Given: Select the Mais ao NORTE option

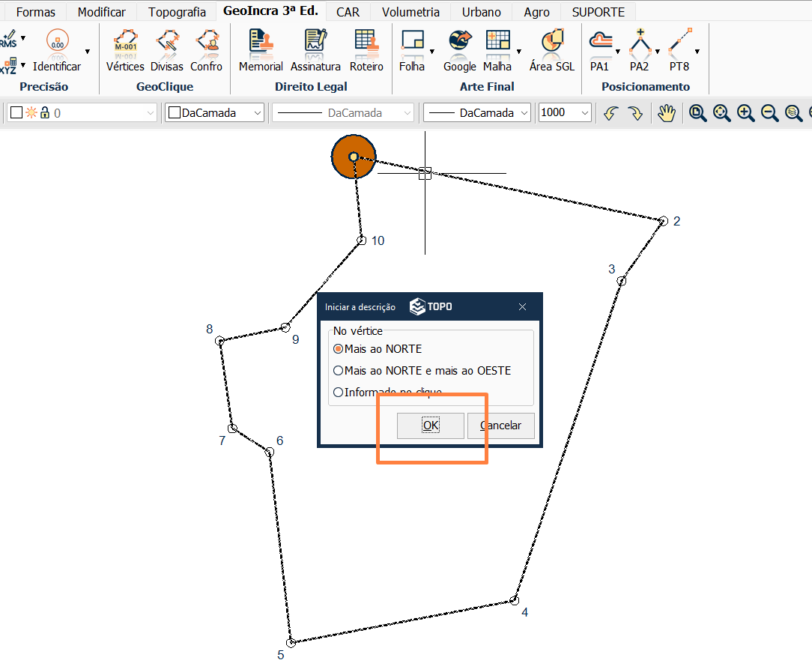Looking at the screenshot, I should point(339,349).
